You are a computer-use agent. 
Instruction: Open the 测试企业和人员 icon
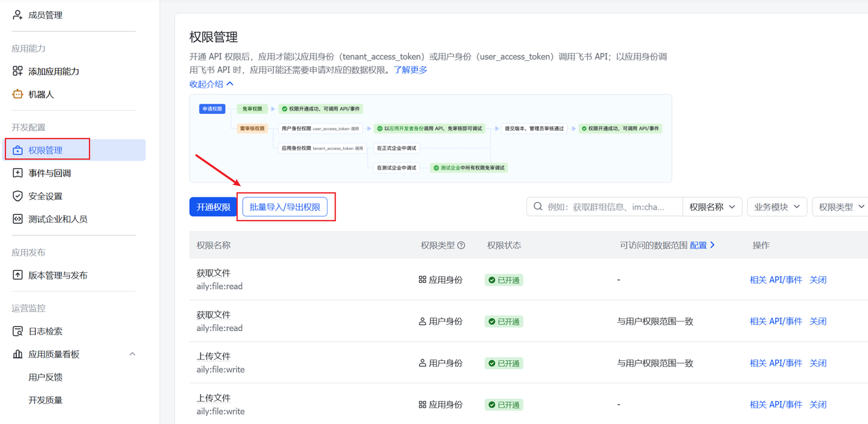click(17, 218)
